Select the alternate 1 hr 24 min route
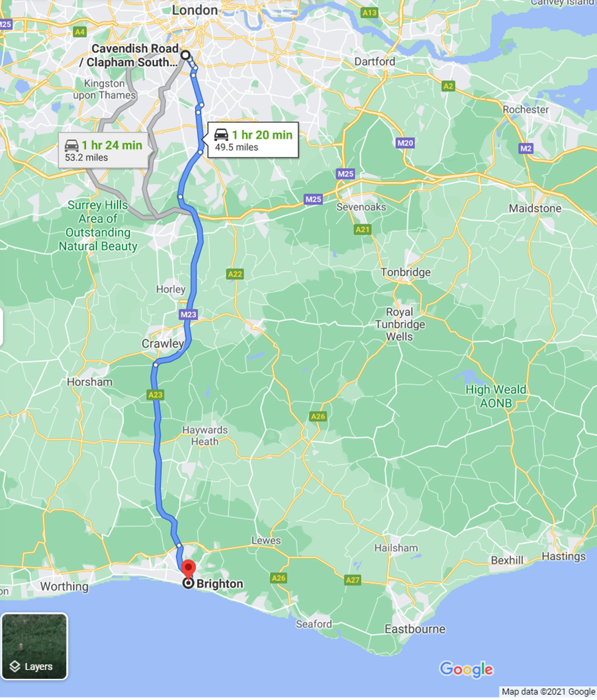 103,150
